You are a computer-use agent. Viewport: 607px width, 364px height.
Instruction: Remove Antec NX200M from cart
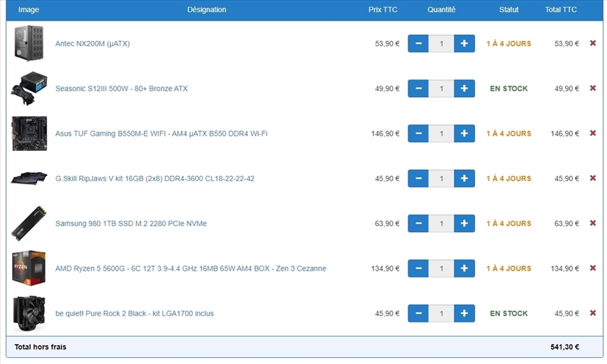coord(593,43)
